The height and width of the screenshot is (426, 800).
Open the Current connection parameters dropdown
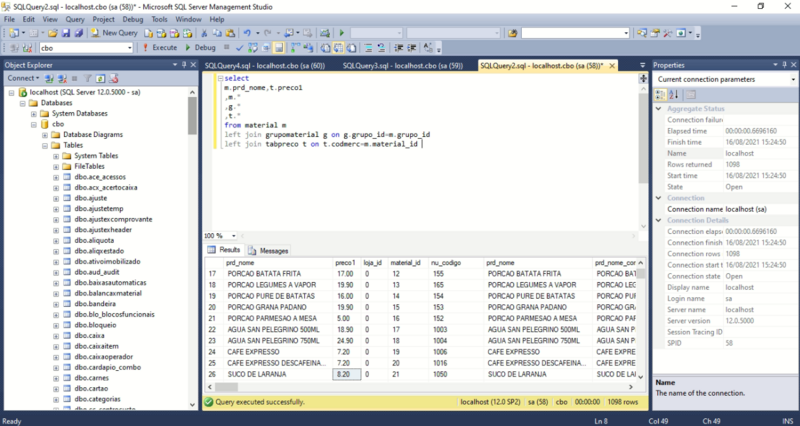792,79
